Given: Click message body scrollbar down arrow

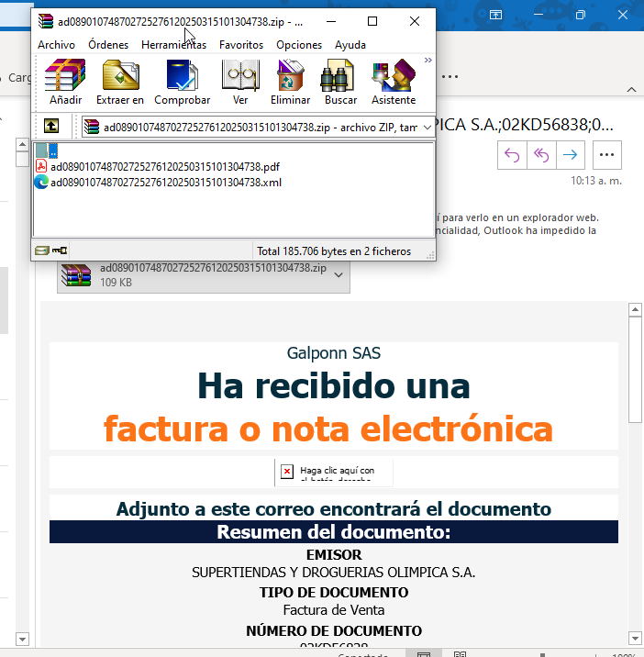Looking at the screenshot, I should pyautogui.click(x=635, y=639).
